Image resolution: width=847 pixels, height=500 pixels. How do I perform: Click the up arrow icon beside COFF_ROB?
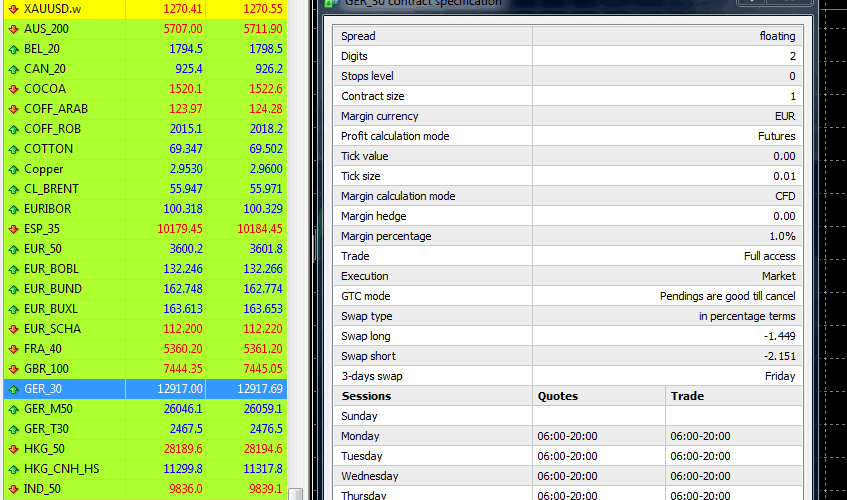tap(14, 129)
